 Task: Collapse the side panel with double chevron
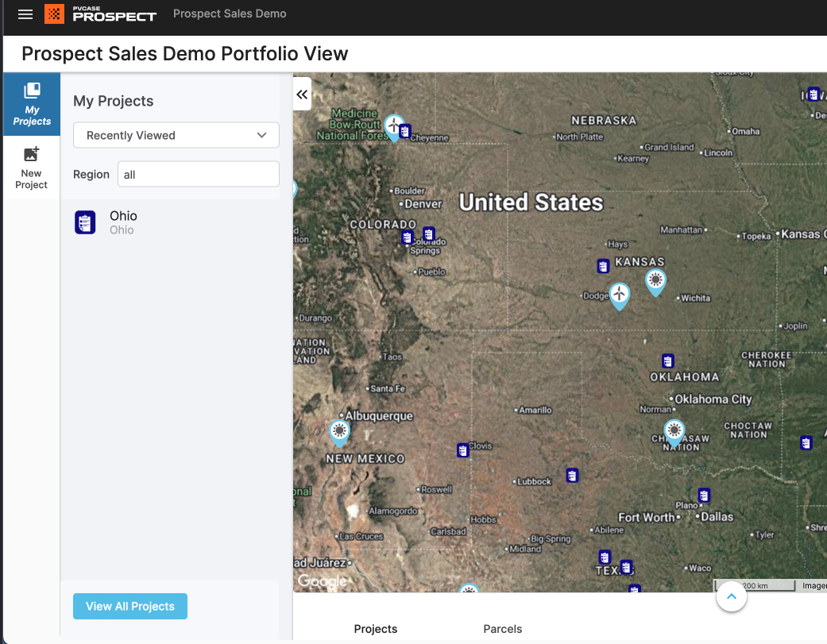(x=302, y=94)
